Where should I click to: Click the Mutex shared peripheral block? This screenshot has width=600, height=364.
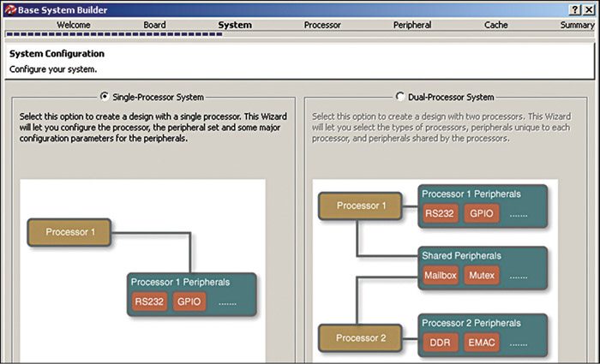coord(482,276)
